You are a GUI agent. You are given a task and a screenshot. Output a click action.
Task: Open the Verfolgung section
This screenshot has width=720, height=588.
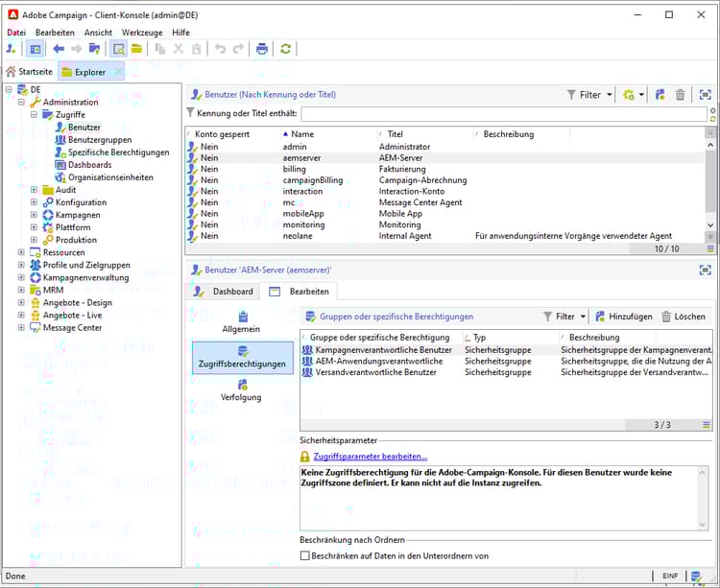242,389
